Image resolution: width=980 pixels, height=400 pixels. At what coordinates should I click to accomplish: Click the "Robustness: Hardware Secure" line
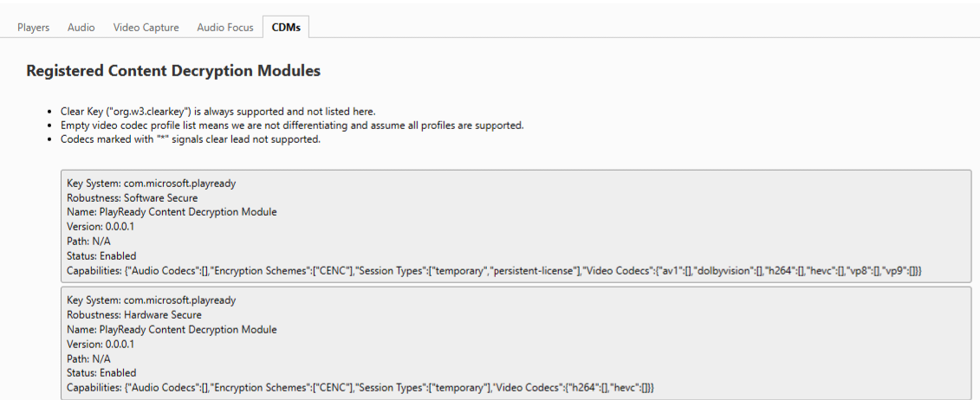coord(133,315)
